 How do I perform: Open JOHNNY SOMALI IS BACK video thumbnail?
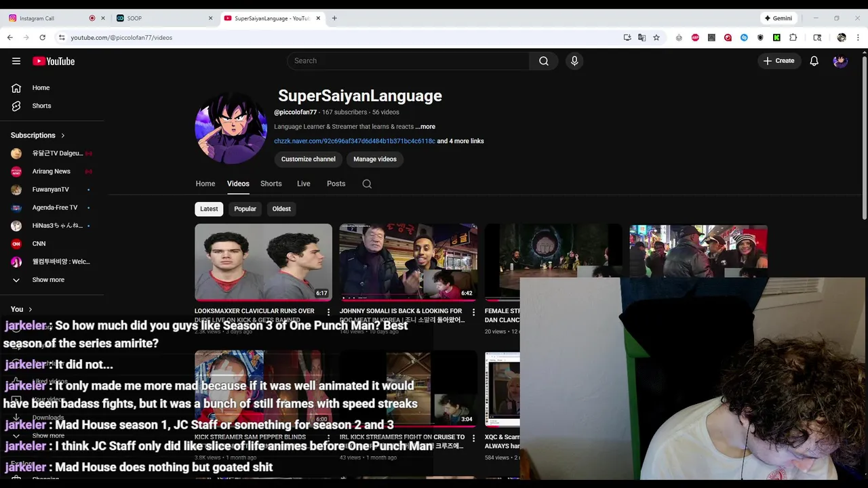tap(408, 262)
